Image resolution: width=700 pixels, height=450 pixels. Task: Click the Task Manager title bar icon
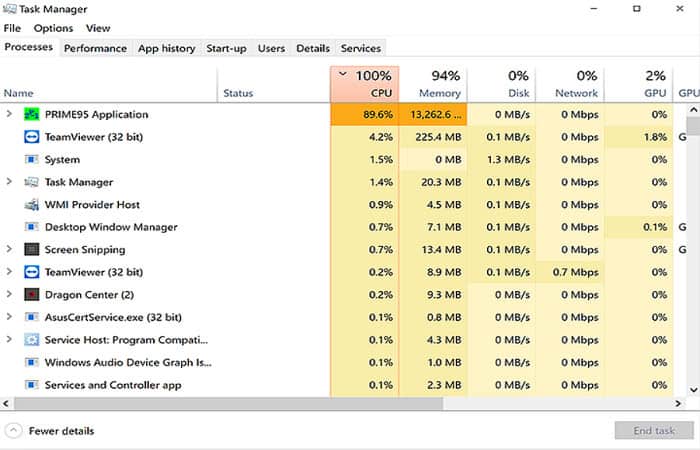coord(9,8)
